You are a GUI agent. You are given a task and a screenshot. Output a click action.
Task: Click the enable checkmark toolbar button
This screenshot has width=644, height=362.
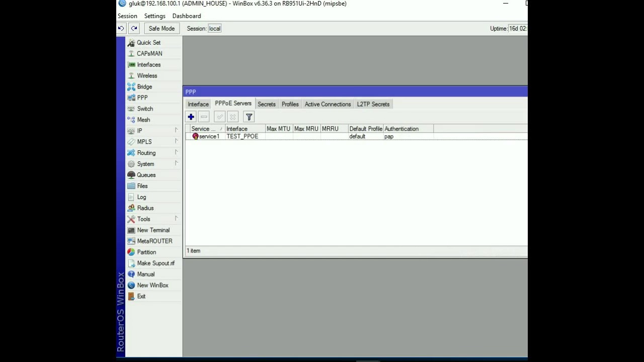tap(219, 117)
